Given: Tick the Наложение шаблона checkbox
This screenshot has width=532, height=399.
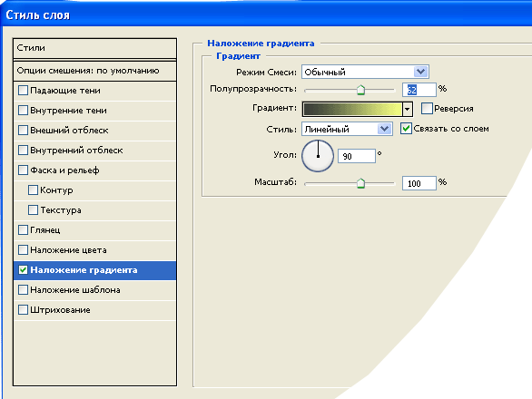Looking at the screenshot, I should click(23, 290).
